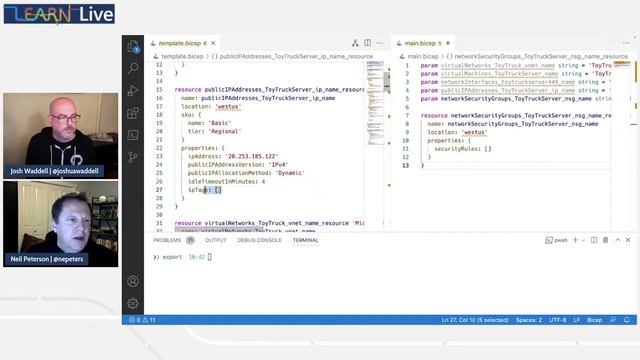Click 'westus' location in main.bicep

pos(474,132)
